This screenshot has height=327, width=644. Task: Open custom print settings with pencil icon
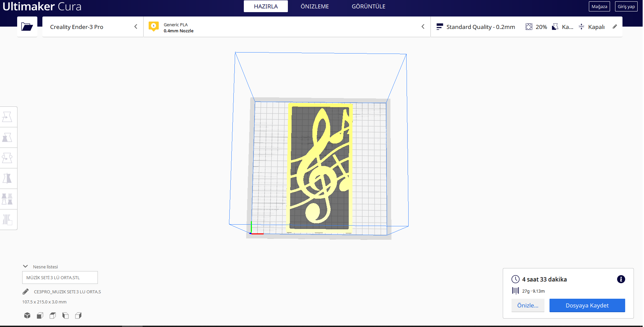pyautogui.click(x=615, y=26)
